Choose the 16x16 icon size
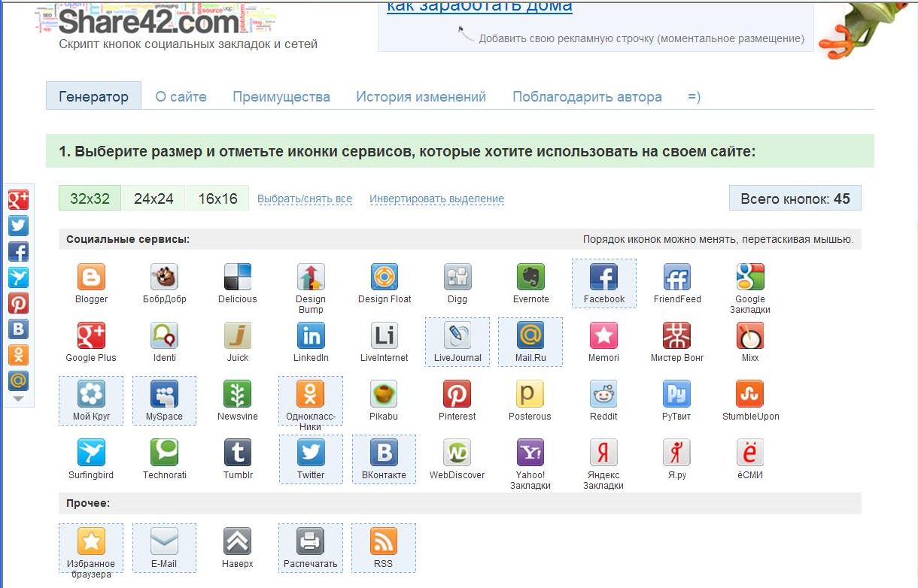Image resolution: width=918 pixels, height=588 pixels. pos(218,199)
